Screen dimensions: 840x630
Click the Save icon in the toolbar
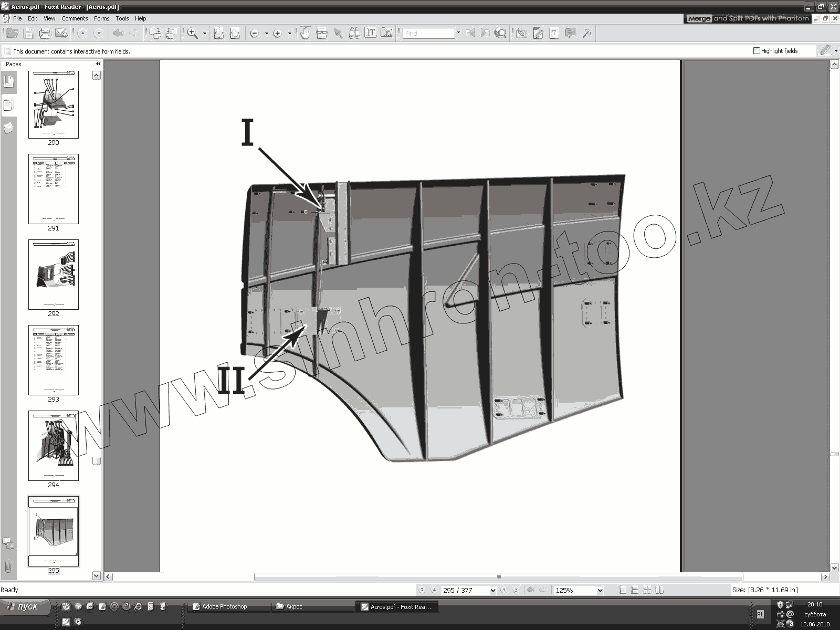pos(29,34)
